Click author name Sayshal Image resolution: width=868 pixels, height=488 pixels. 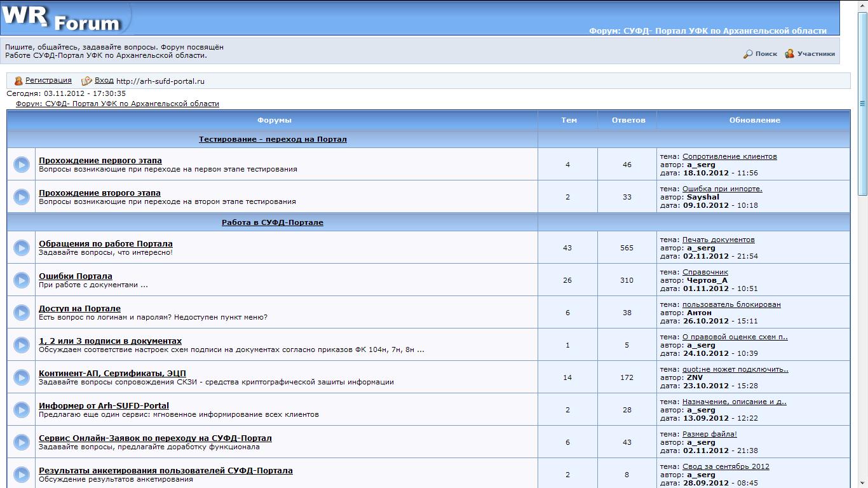703,197
